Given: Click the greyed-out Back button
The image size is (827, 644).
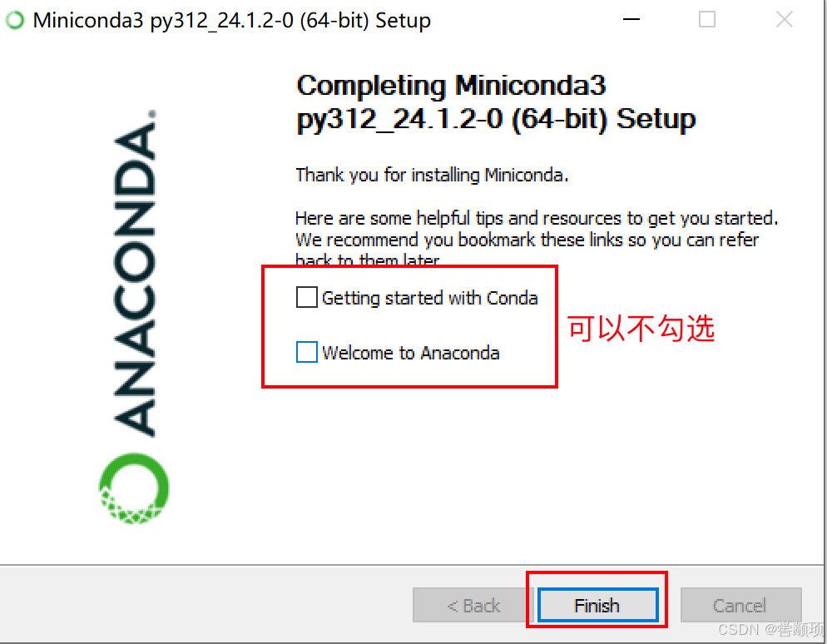Looking at the screenshot, I should [x=473, y=605].
